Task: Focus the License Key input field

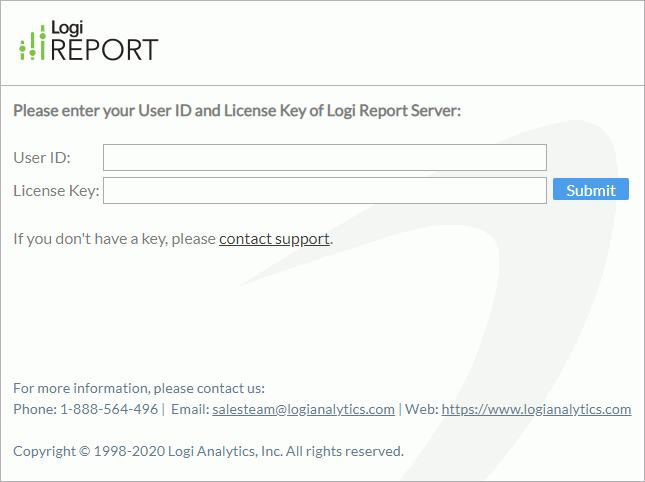Action: [324, 190]
